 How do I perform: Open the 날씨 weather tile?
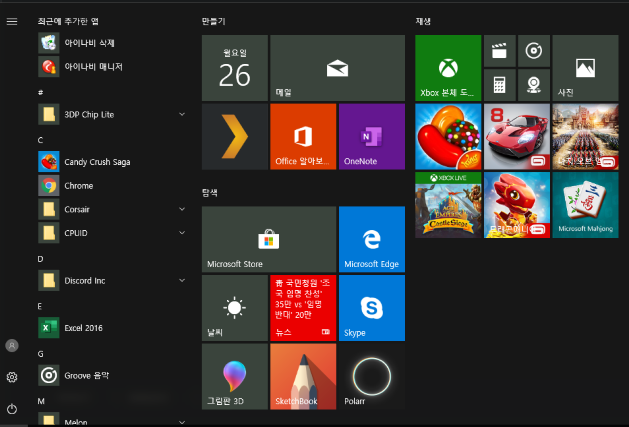[x=235, y=308]
